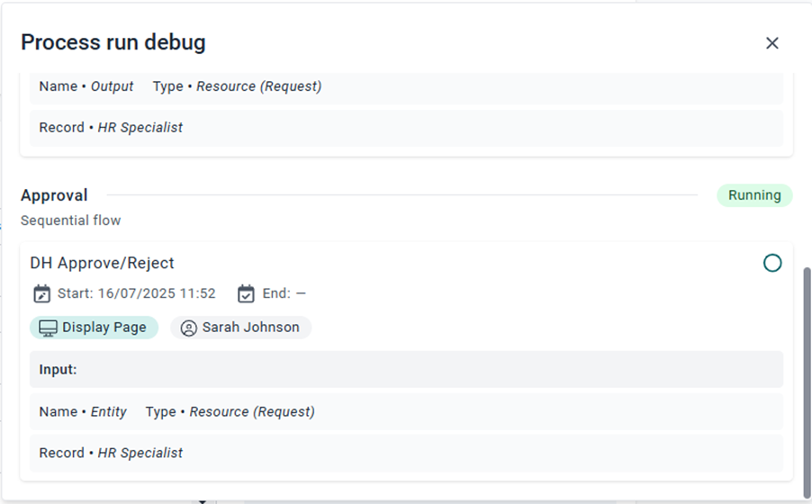Select the Display Page chip
812x504 pixels.
click(94, 328)
